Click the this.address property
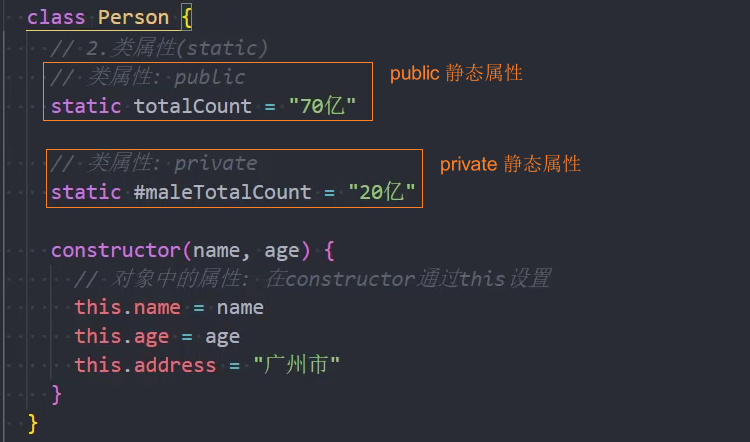The width and height of the screenshot is (750, 442). (145, 365)
